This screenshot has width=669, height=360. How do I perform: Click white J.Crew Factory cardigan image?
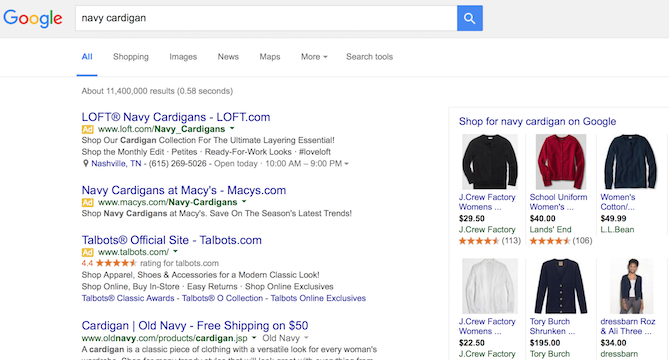coord(490,286)
